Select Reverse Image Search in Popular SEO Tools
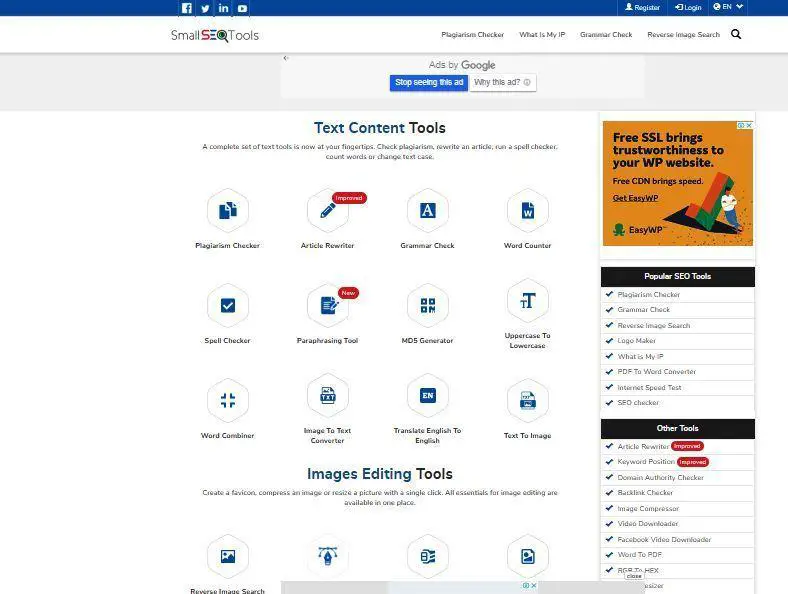This screenshot has height=594, width=788. coord(653,326)
